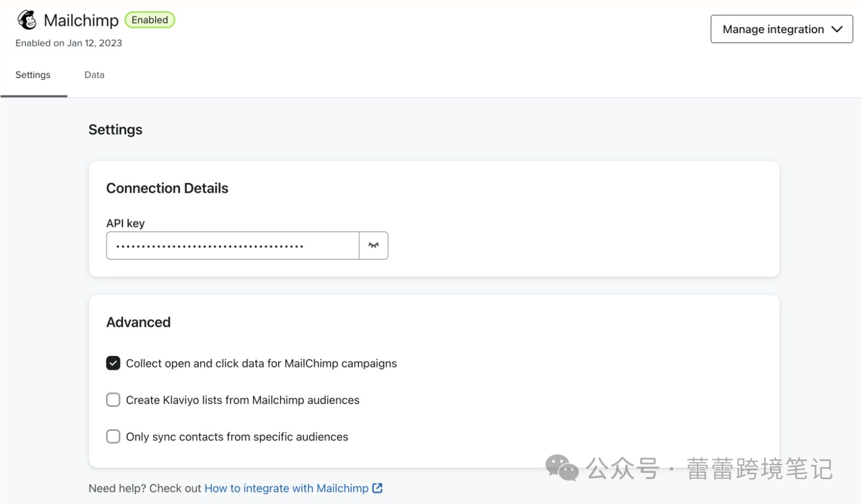Click the Connection Details heading

(167, 188)
